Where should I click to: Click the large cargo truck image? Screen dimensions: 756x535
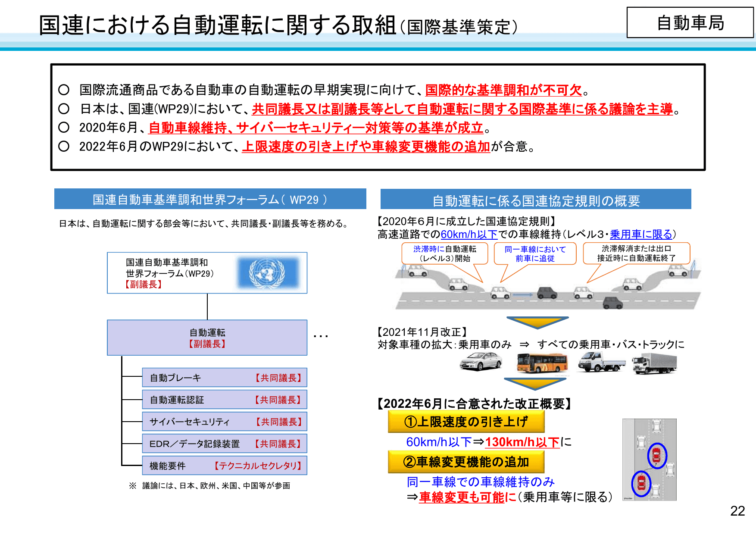[655, 363]
